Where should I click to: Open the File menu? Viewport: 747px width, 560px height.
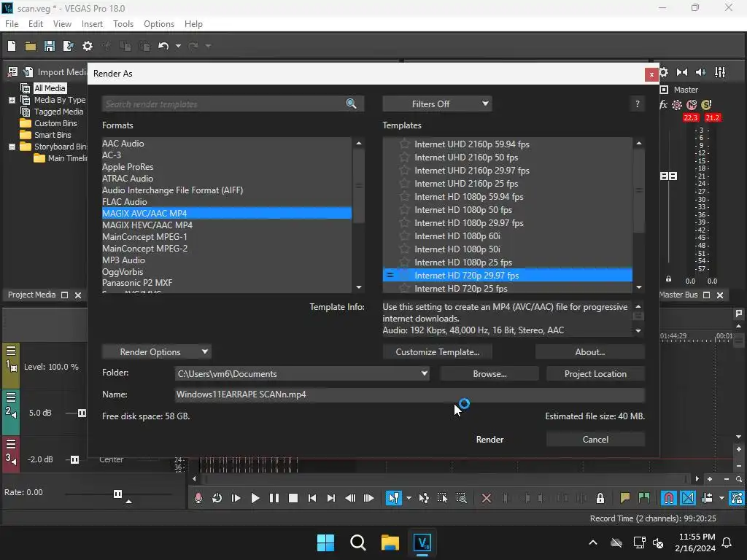tap(12, 24)
